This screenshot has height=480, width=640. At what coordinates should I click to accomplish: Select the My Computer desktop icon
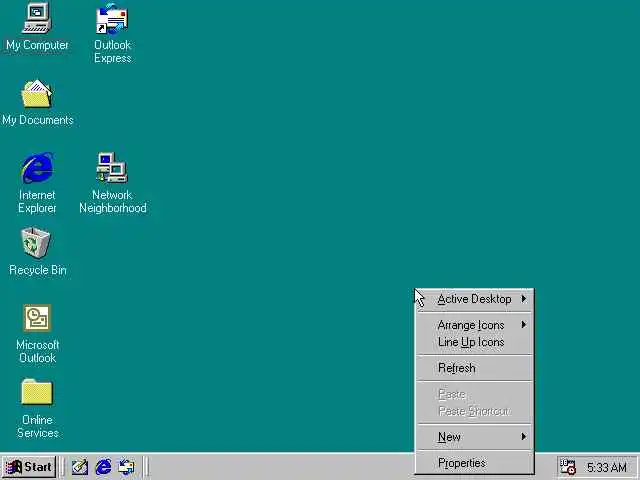[37, 18]
